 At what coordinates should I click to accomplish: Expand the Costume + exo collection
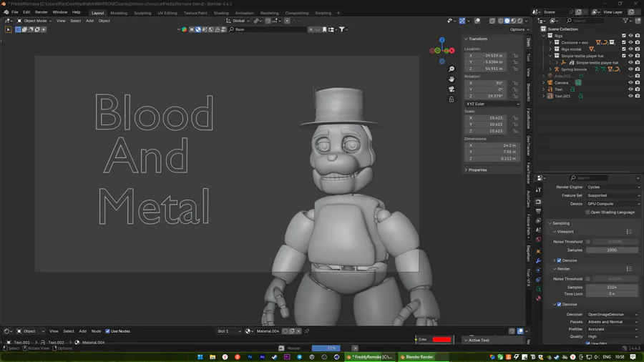click(x=550, y=42)
